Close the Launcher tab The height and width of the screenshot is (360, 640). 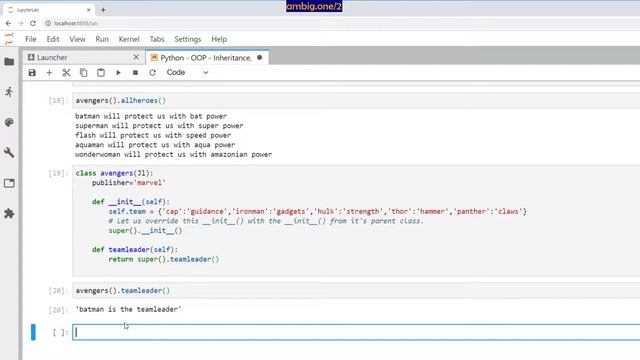click(136, 58)
